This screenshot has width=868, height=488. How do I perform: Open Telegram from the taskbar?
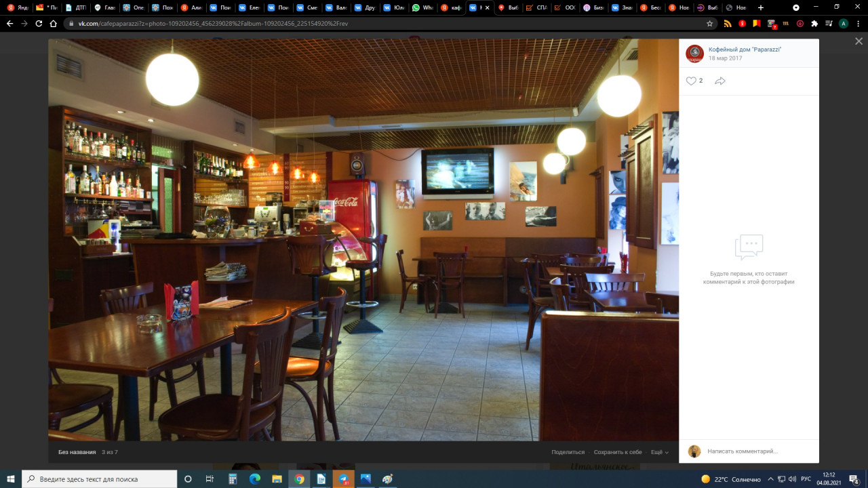point(343,479)
